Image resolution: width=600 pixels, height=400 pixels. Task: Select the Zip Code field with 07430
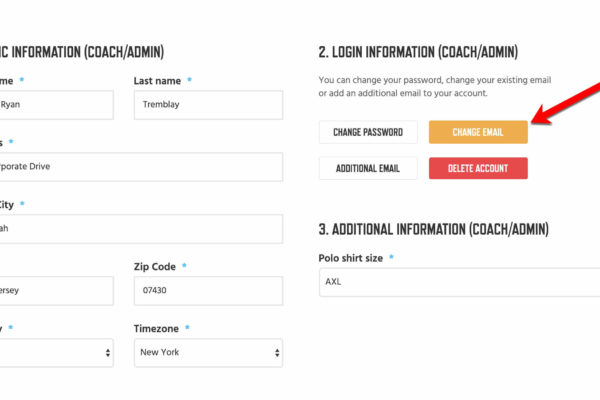click(208, 291)
